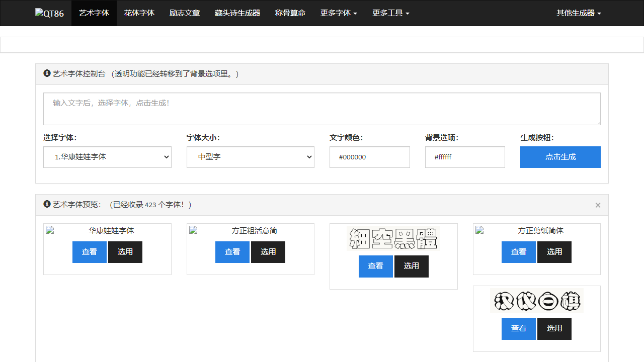Screen dimensions: 644x362
Task: Switch to the 花体字体 nav tab
Action: (x=139, y=13)
